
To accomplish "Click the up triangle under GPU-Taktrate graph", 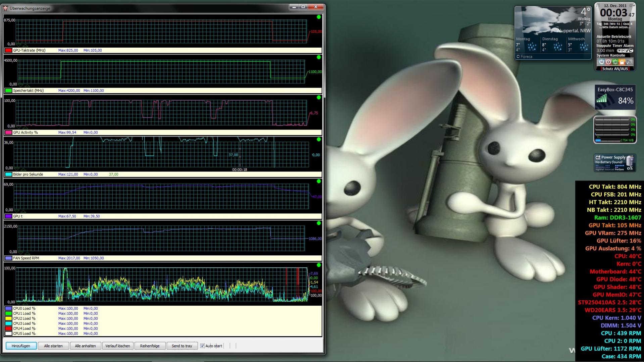I will pos(26,45).
